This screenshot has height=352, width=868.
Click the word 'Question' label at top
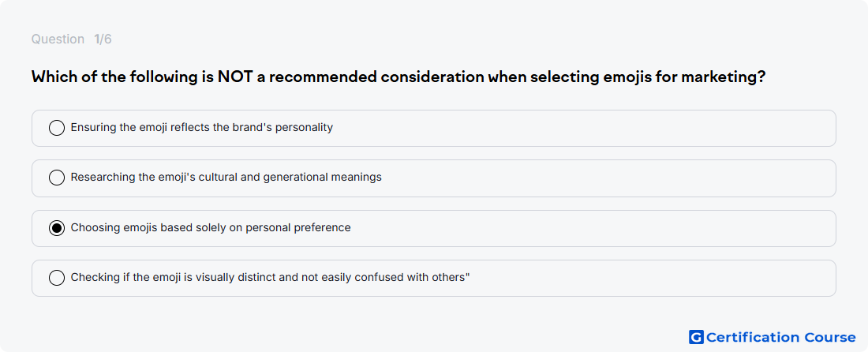(58, 39)
